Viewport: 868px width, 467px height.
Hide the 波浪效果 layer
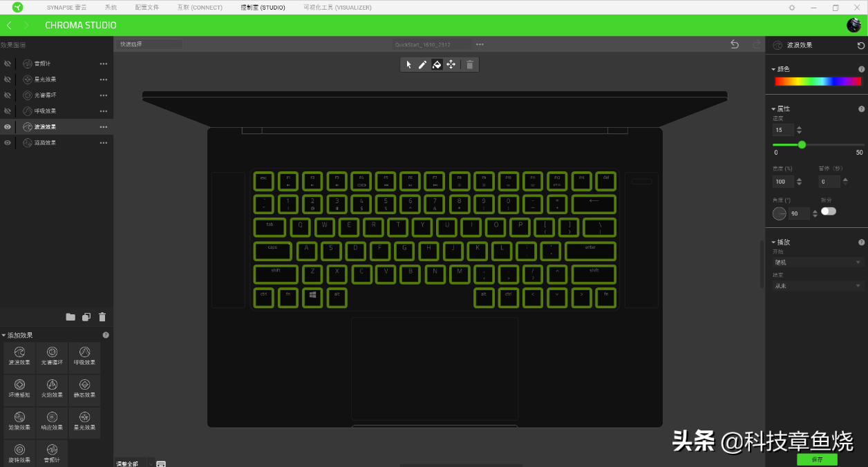[8, 127]
